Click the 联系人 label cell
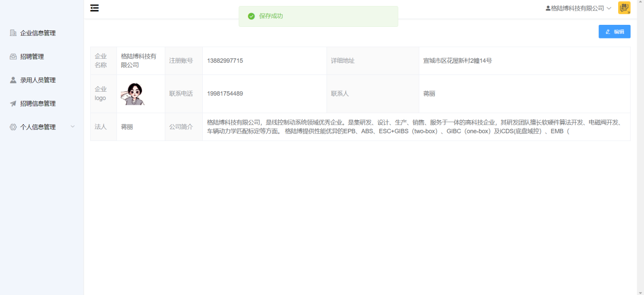 point(373,94)
